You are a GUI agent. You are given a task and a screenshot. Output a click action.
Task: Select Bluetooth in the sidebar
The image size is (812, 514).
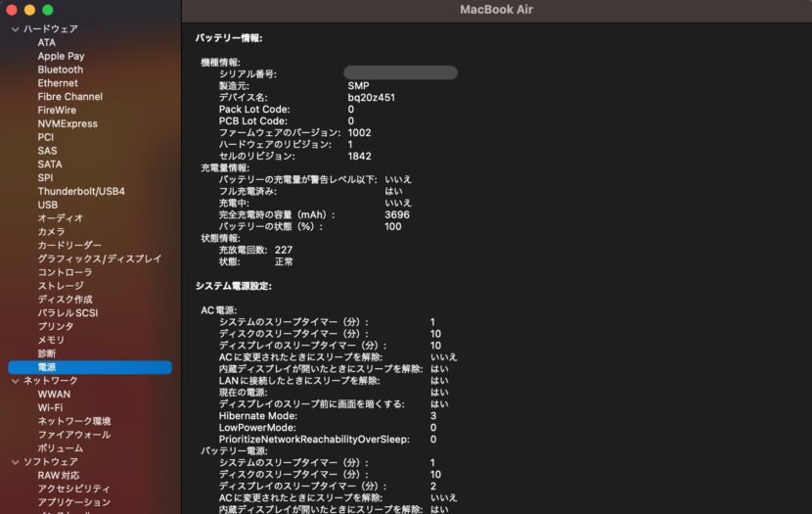[60, 70]
